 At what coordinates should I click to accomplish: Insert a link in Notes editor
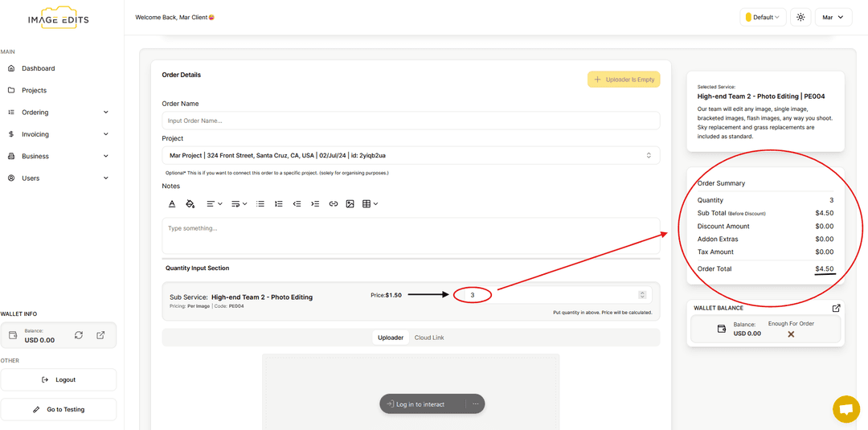pos(333,204)
